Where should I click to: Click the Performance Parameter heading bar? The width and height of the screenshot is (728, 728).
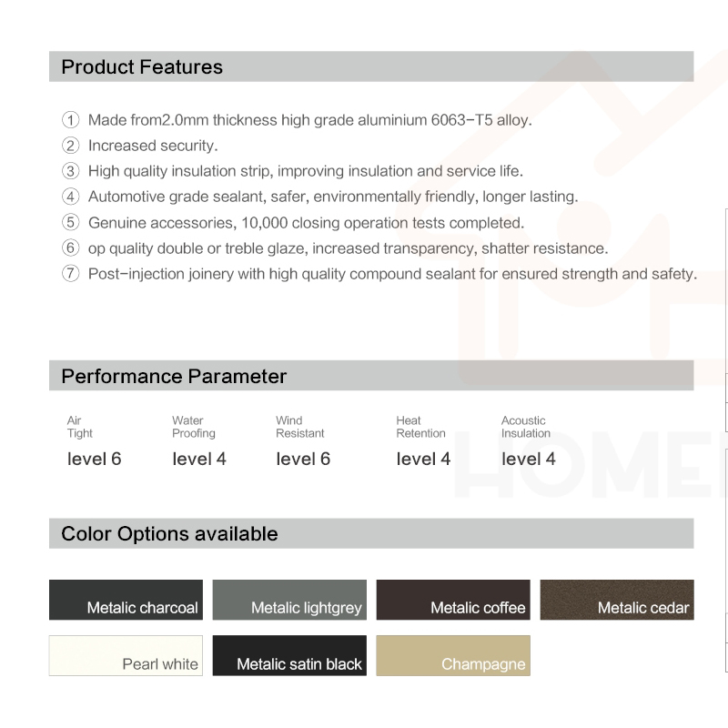(x=371, y=376)
